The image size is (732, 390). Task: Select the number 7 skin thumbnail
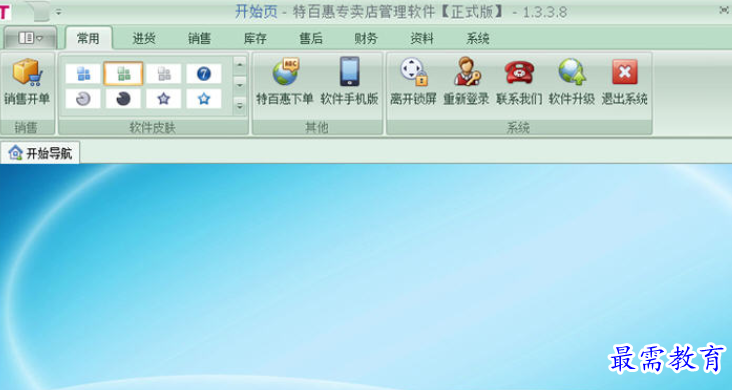[x=204, y=74]
